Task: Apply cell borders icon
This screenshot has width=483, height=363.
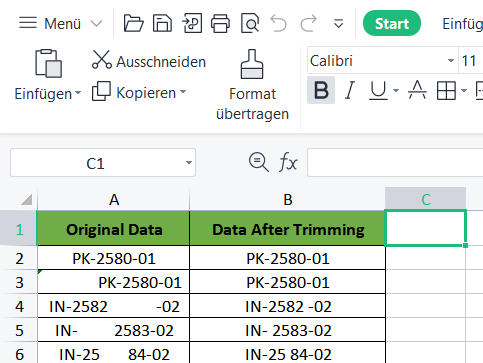Action: click(x=446, y=90)
